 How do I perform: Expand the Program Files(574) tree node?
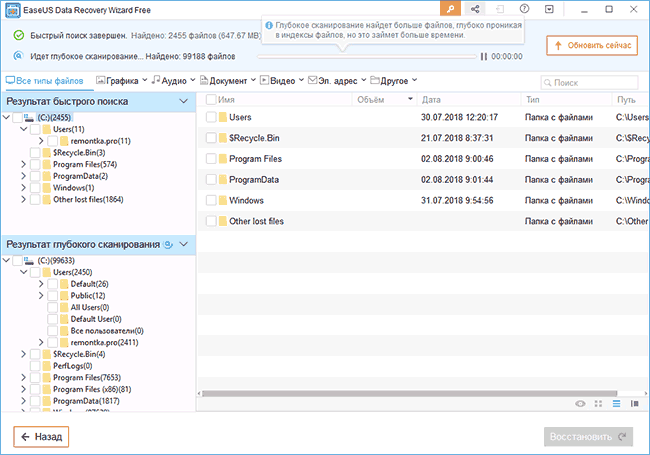pos(23,165)
